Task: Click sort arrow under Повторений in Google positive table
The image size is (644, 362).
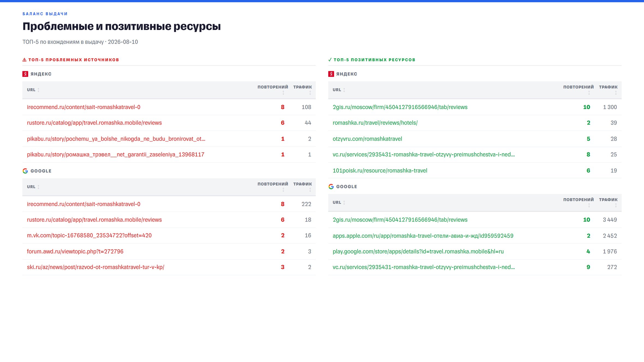Action: click(x=589, y=206)
